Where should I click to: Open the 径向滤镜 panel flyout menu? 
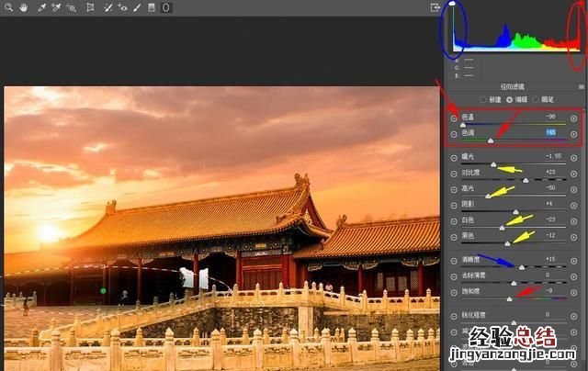(x=582, y=86)
